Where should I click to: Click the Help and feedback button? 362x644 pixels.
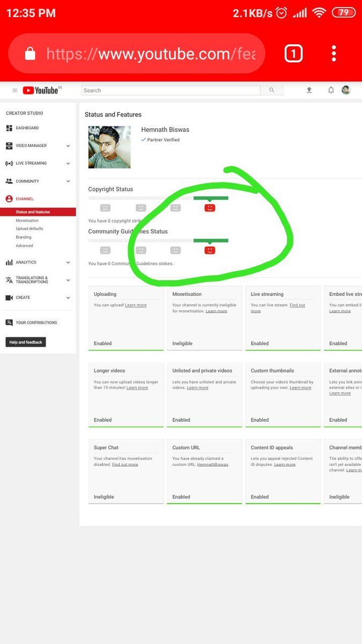26,342
